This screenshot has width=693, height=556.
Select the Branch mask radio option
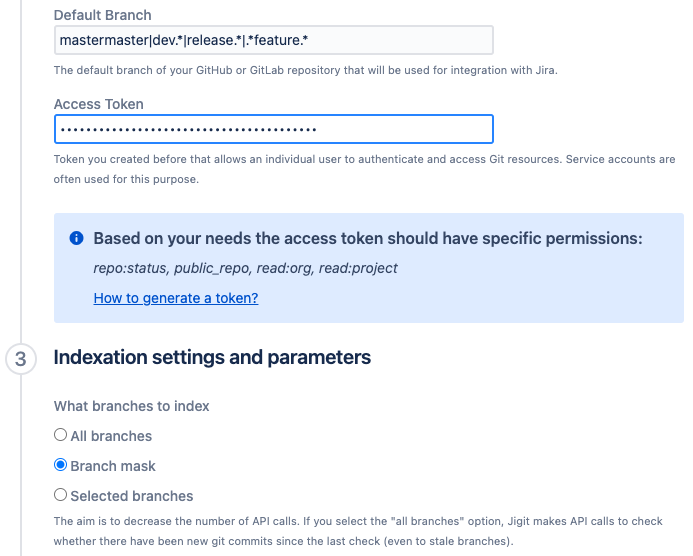(60, 465)
